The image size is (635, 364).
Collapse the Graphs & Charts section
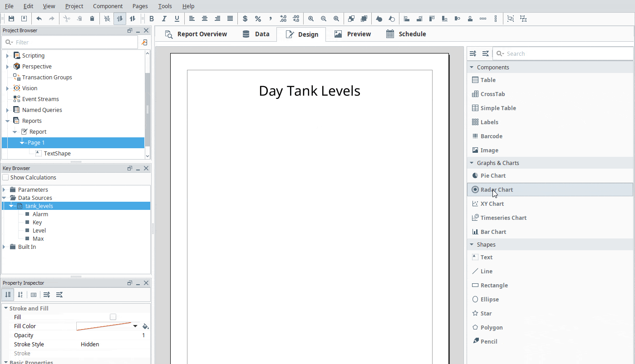(471, 163)
